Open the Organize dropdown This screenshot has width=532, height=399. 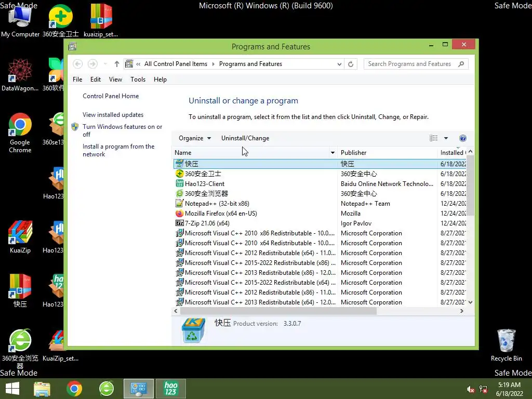(x=195, y=138)
